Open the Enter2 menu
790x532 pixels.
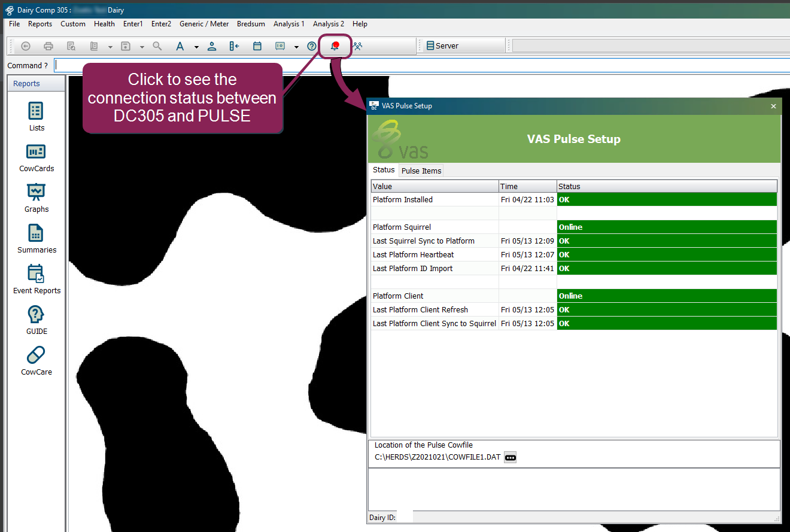(x=161, y=24)
